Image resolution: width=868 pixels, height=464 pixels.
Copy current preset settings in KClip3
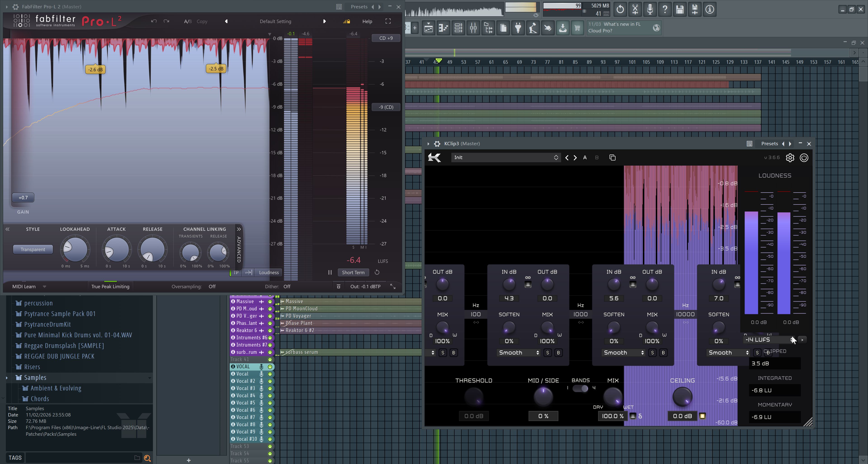point(612,157)
